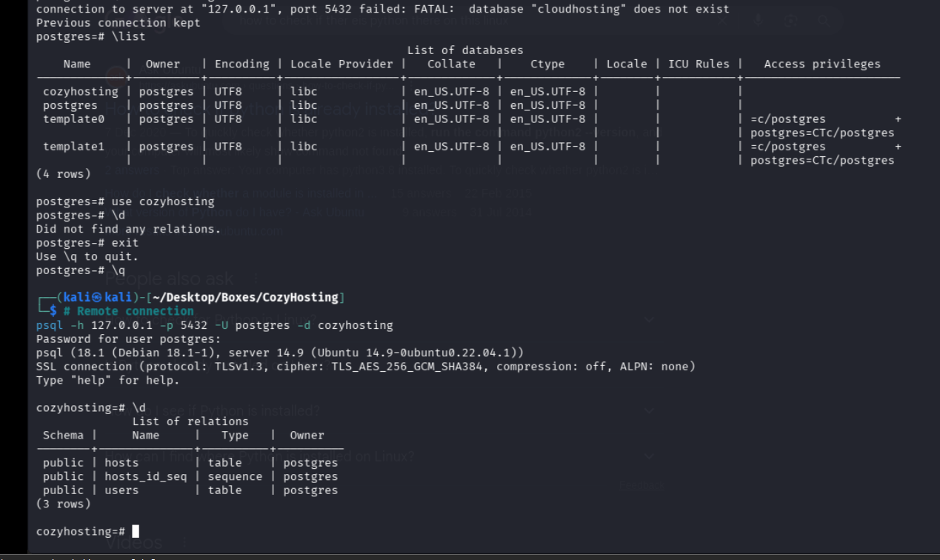Image resolution: width=940 pixels, height=560 pixels.
Task: Click the "hosts_id_seq" sequence name in the relations list
Action: tap(146, 476)
